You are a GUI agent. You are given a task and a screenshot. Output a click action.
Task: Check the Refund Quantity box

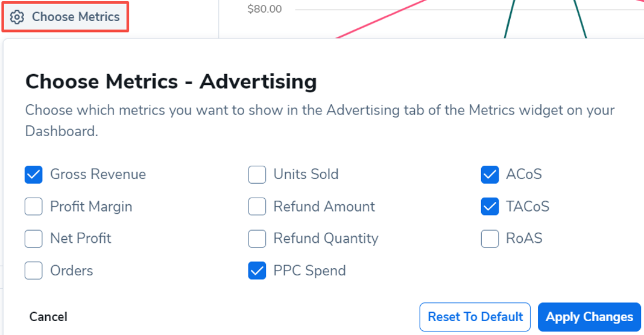click(257, 239)
